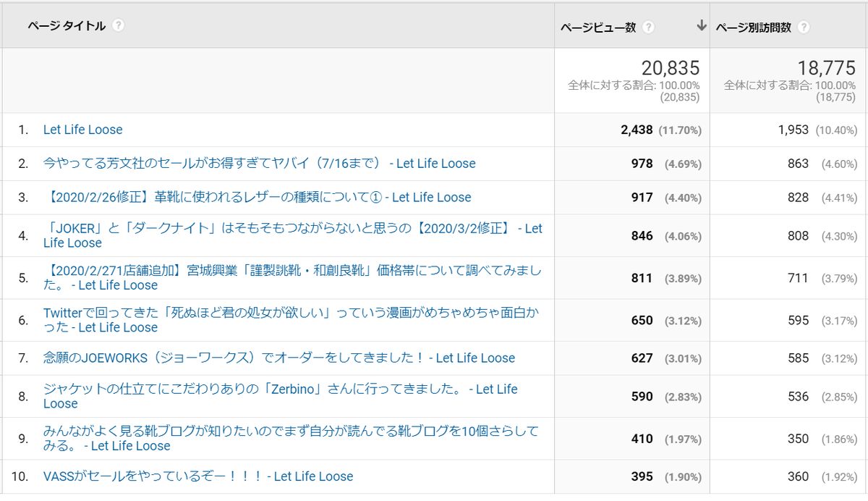This screenshot has height=501, width=868.
Task: Select pageview count 2,438 in row 1
Action: pos(637,130)
